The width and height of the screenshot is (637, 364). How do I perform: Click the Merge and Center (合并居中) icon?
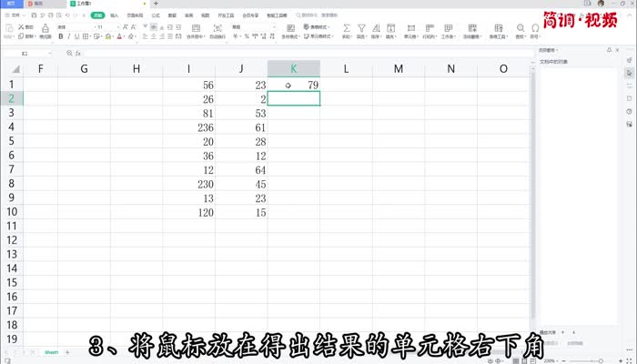point(195,27)
